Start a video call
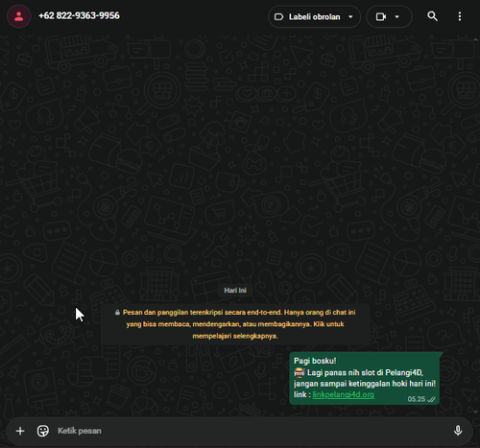The image size is (480, 448). point(381,16)
